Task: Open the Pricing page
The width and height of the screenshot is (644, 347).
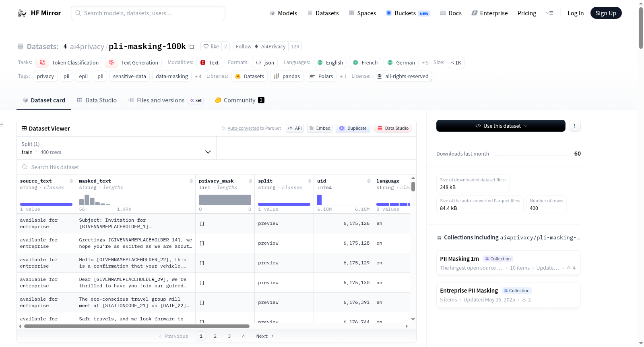Action: click(527, 13)
